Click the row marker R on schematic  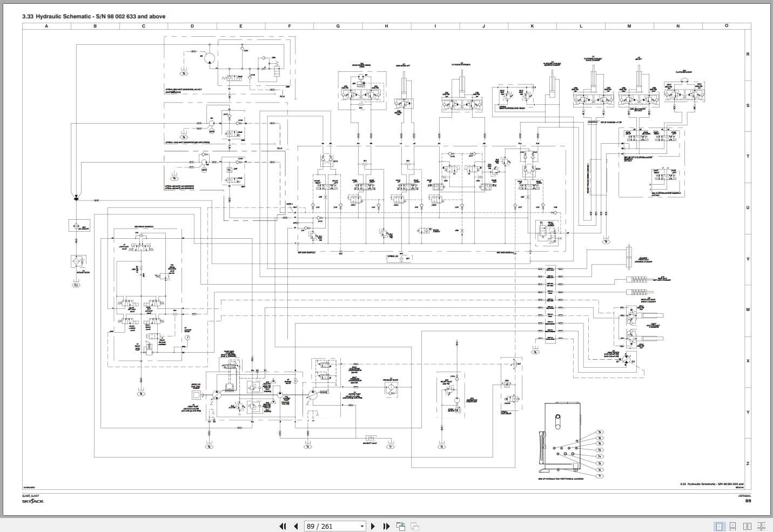click(x=748, y=54)
